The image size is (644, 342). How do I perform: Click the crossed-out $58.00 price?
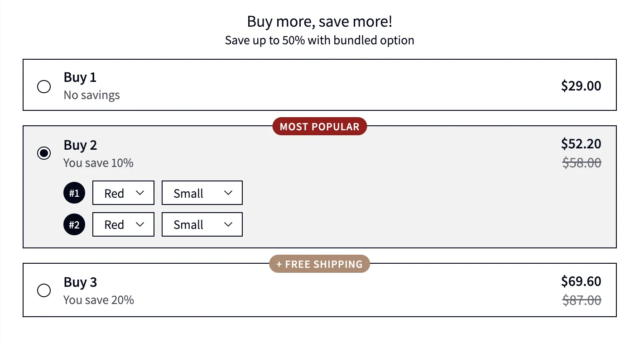582,162
